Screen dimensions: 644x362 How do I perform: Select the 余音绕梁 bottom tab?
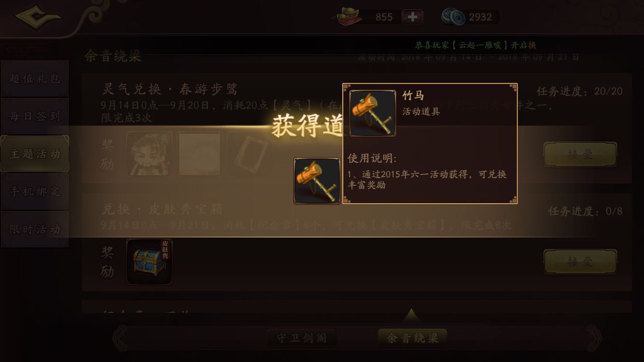pyautogui.click(x=412, y=338)
